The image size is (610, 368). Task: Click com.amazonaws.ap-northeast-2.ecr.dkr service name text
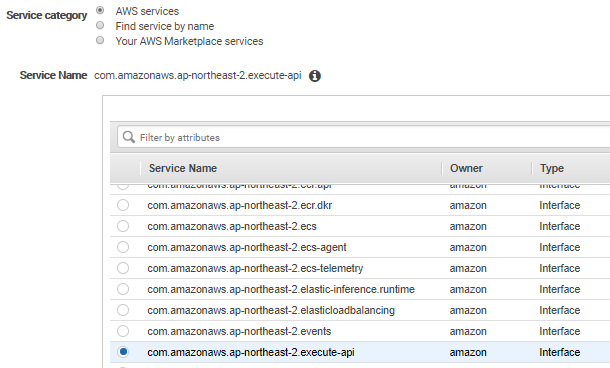(x=240, y=205)
